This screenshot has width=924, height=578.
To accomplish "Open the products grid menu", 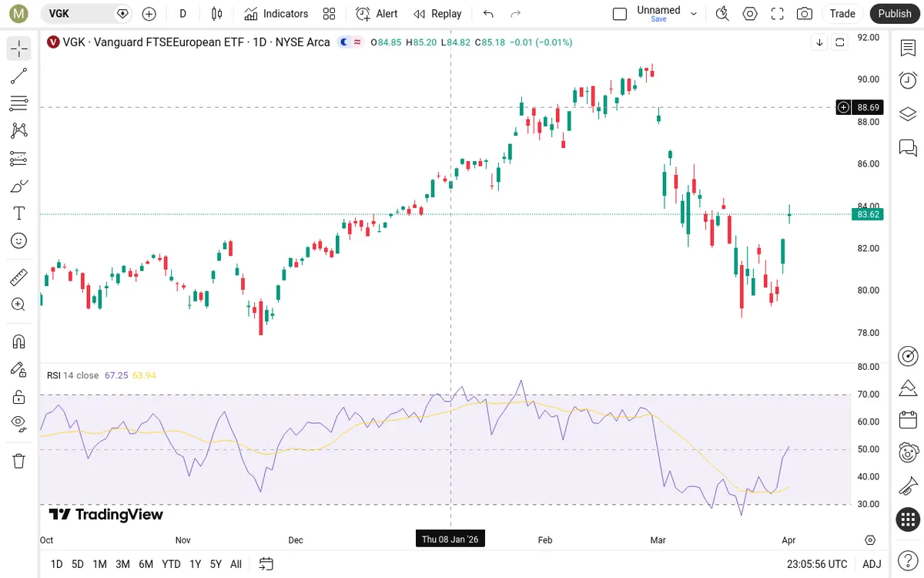I will click(908, 519).
